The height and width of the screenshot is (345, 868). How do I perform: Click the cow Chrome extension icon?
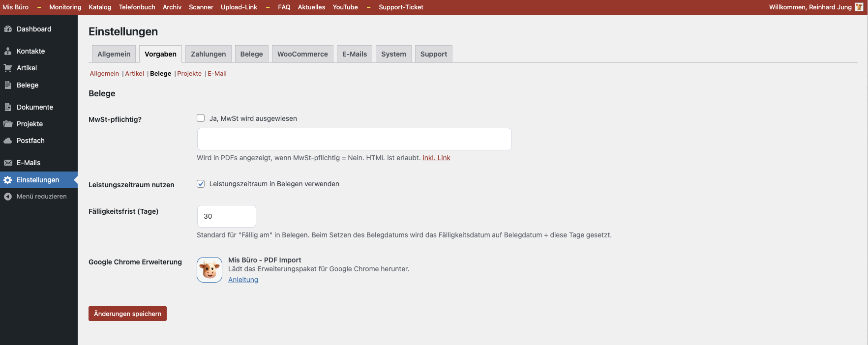tap(210, 270)
